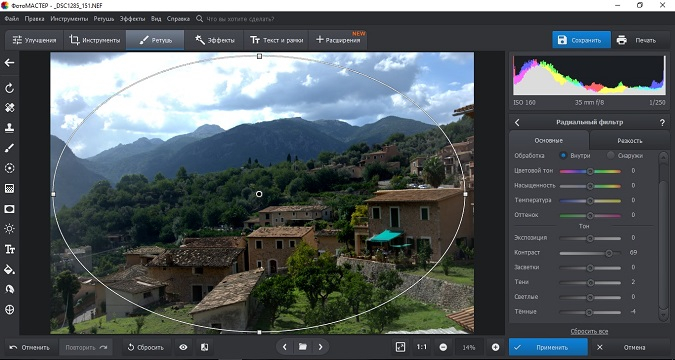Go back from Радиальный фильтр panel
This screenshot has height=360, width=675.
coord(517,123)
